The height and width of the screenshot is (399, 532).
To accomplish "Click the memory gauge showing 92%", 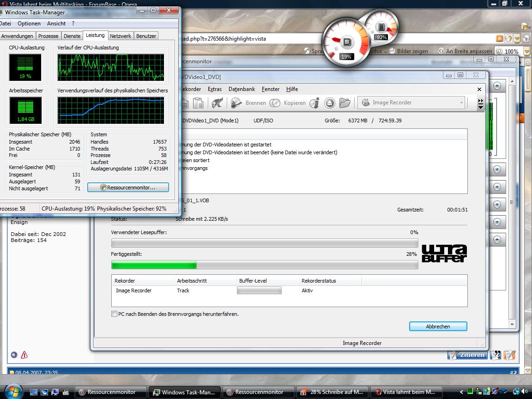I will pyautogui.click(x=382, y=26).
